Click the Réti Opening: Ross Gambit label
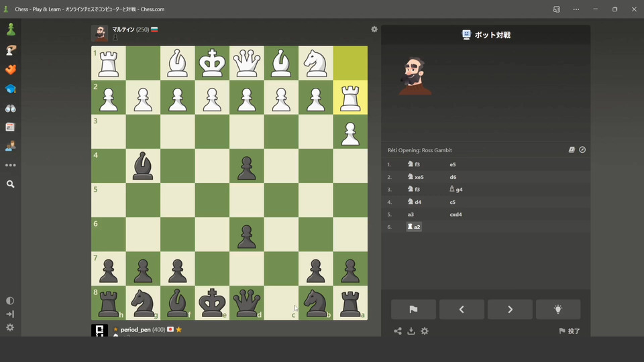 (x=420, y=150)
